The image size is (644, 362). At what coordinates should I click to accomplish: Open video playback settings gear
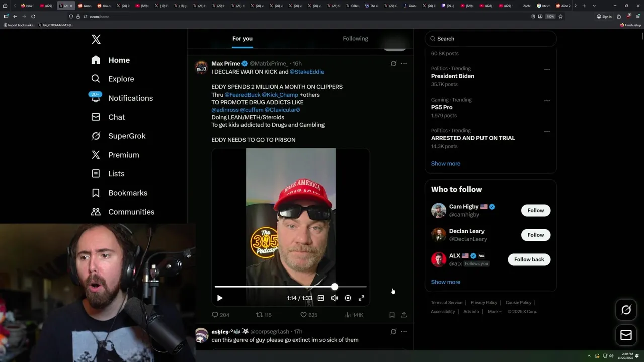pyautogui.click(x=348, y=298)
